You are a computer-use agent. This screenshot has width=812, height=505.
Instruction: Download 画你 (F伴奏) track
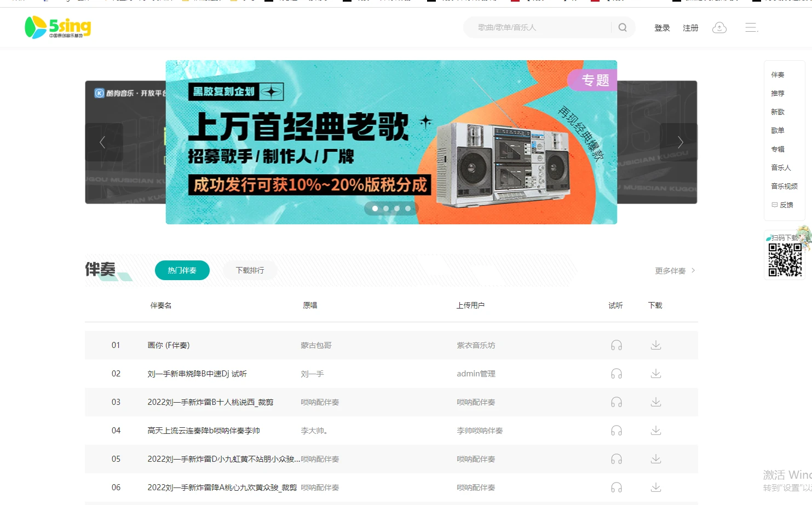point(656,345)
